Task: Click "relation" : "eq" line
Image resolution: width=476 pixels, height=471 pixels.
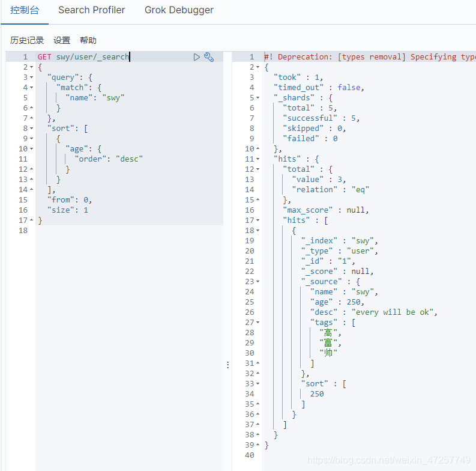Action: click(331, 190)
